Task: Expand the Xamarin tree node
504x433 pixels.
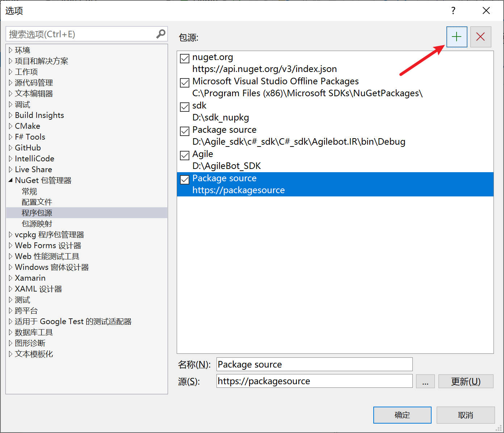Action: [x=10, y=278]
